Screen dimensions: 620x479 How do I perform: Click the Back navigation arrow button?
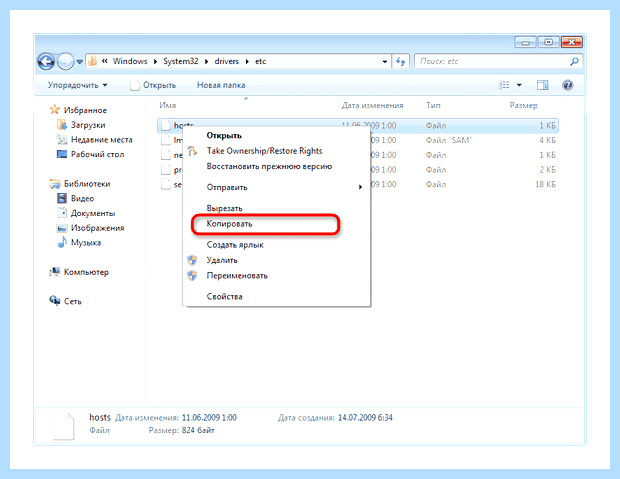coord(46,62)
